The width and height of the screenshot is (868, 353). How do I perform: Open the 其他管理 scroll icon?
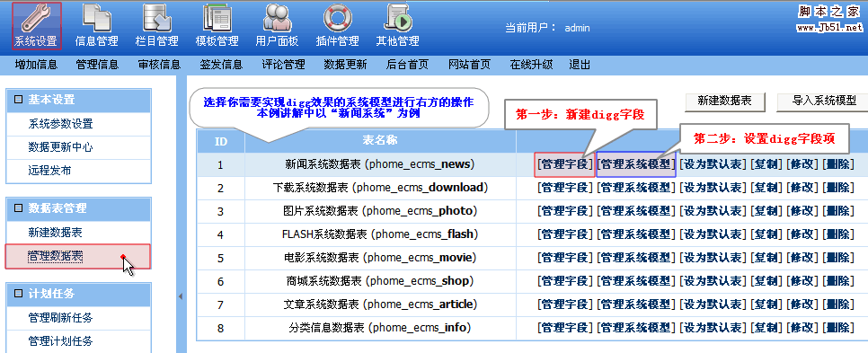coord(397,25)
